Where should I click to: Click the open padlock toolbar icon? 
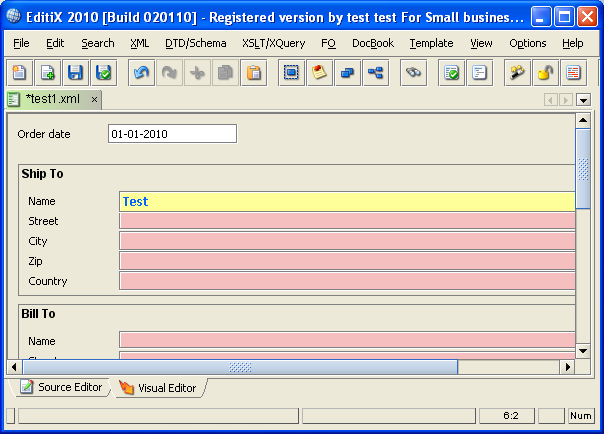[544, 72]
